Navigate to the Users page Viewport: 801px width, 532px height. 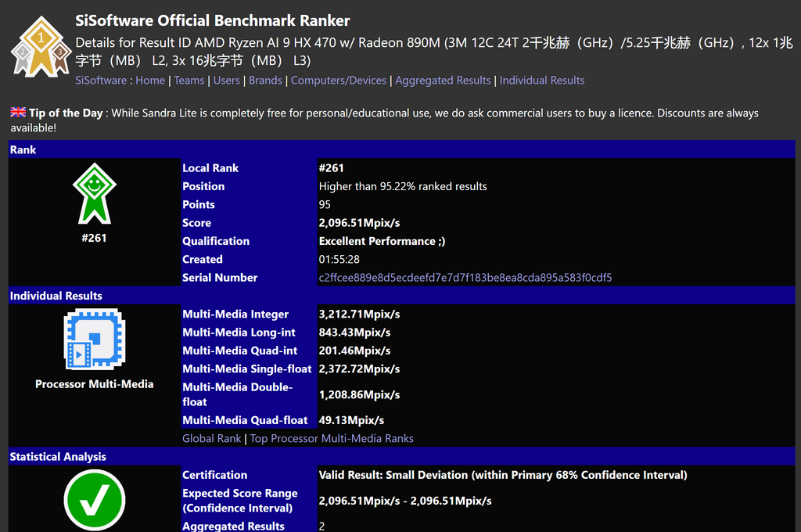click(227, 81)
